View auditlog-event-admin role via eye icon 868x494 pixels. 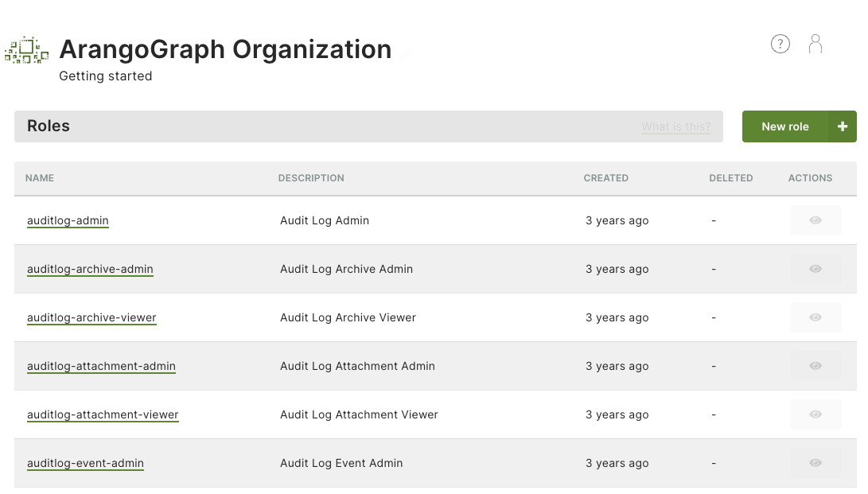coord(815,463)
